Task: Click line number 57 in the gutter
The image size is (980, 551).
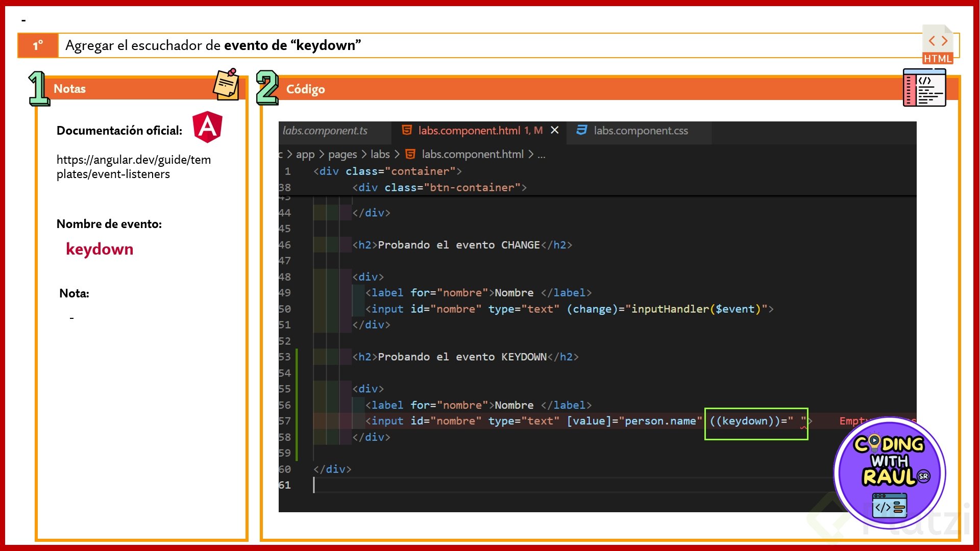Action: pyautogui.click(x=285, y=421)
